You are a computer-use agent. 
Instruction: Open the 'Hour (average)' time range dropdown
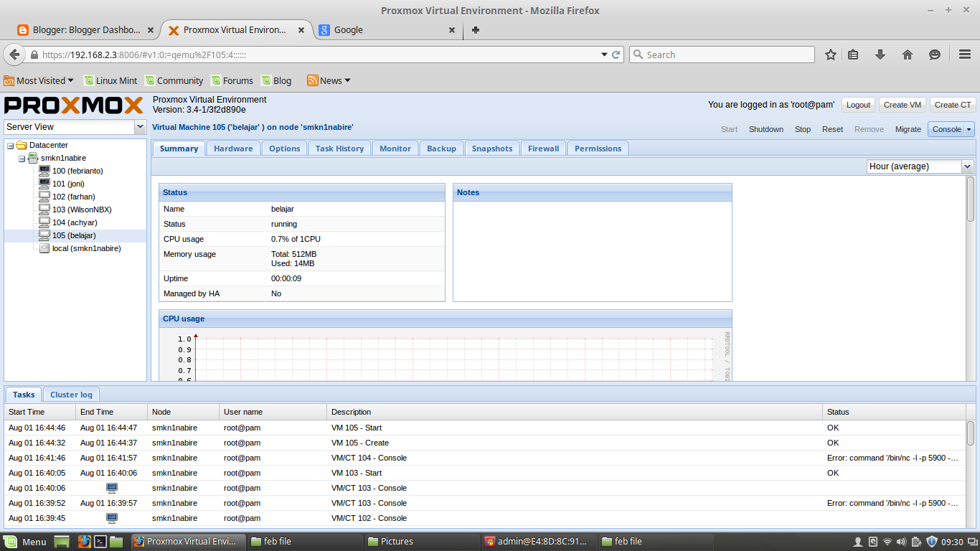click(966, 166)
